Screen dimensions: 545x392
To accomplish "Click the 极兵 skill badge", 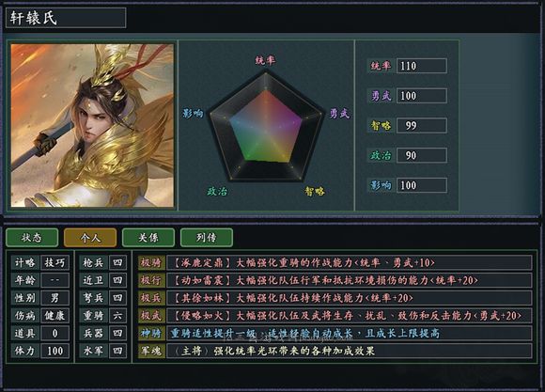I will (151, 298).
